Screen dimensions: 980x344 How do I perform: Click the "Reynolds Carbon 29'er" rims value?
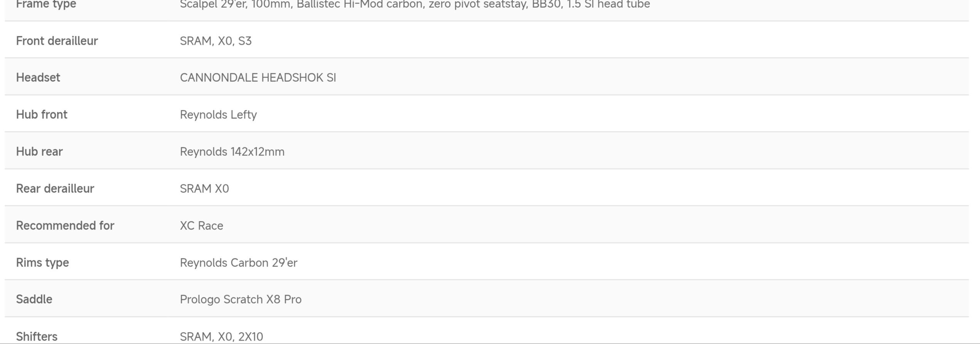pyautogui.click(x=238, y=263)
